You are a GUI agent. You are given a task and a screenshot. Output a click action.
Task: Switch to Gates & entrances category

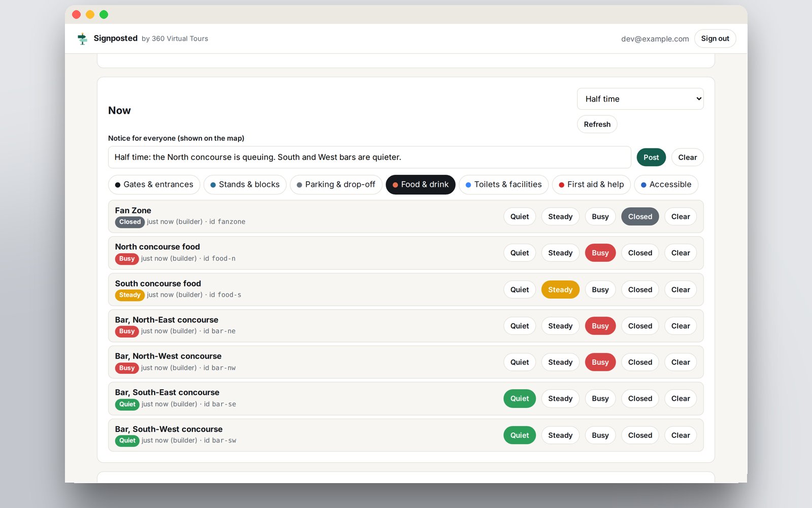click(154, 184)
